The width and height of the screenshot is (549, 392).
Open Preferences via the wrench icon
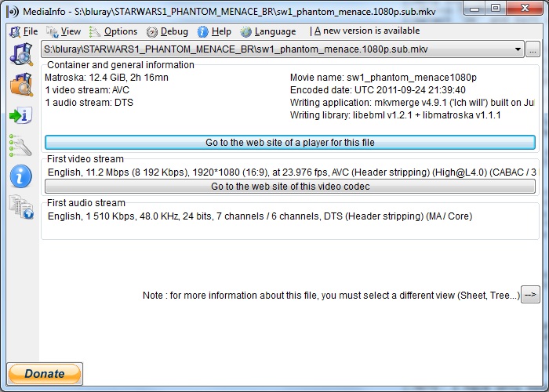coord(20,146)
